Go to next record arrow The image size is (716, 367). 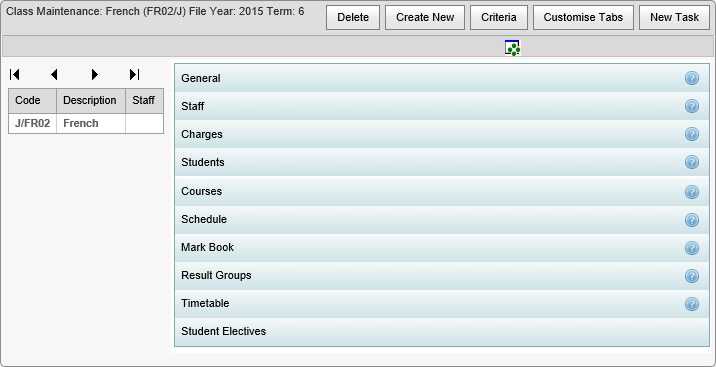95,74
